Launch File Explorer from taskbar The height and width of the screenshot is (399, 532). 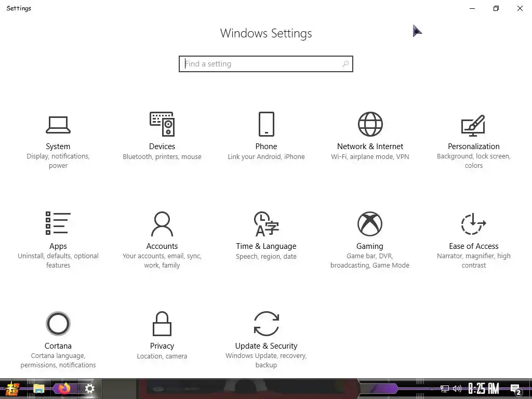(x=38, y=389)
